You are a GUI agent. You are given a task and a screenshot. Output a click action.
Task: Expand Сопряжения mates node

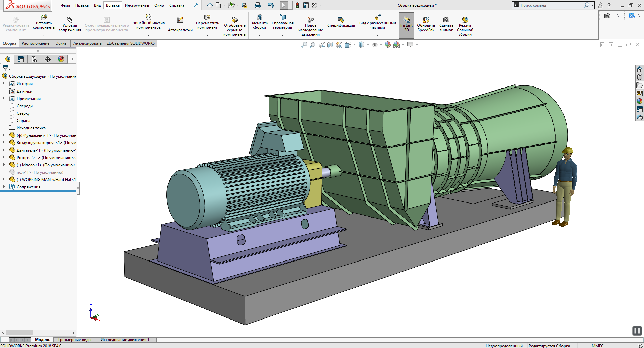tap(4, 187)
